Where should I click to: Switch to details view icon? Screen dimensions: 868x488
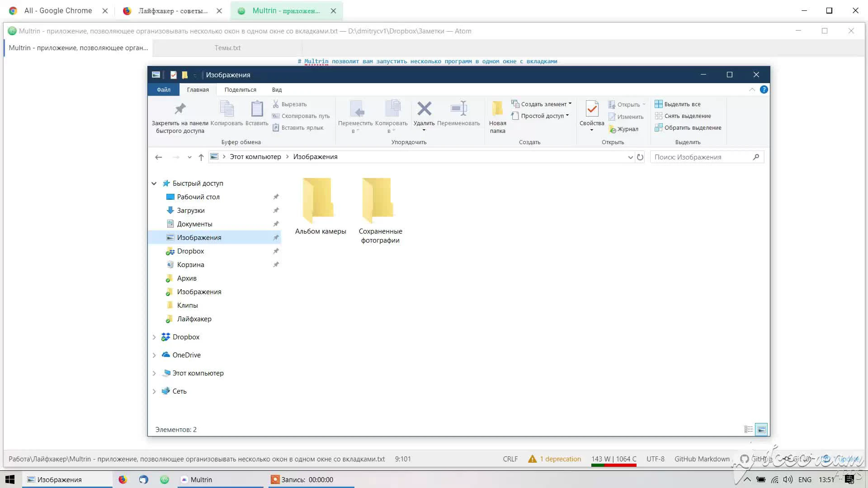coord(749,429)
